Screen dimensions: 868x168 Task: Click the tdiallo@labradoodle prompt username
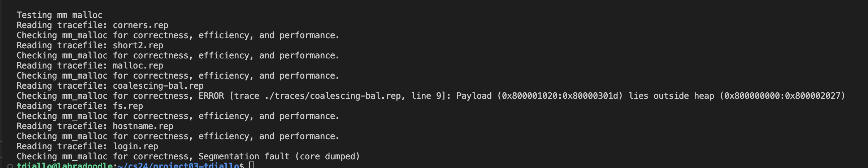click(65, 165)
